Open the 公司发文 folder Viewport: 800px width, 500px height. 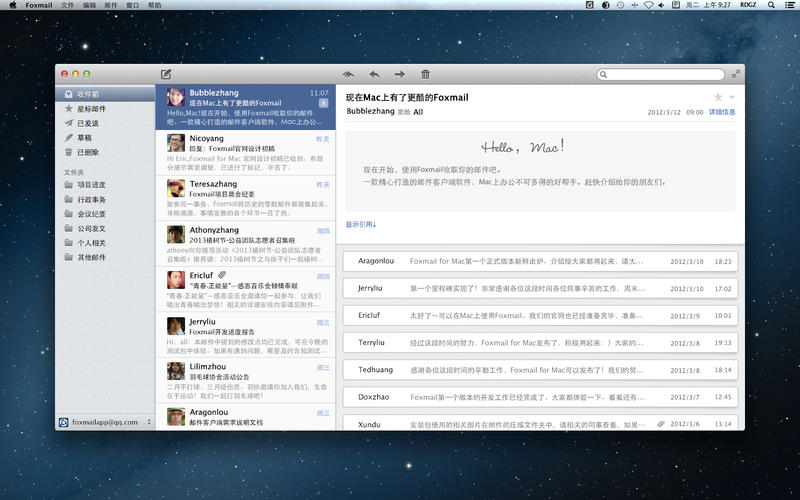(105, 229)
